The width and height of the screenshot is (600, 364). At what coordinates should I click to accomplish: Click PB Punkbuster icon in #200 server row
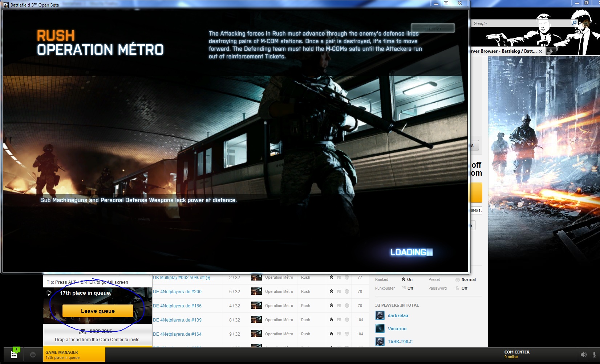[x=339, y=291]
